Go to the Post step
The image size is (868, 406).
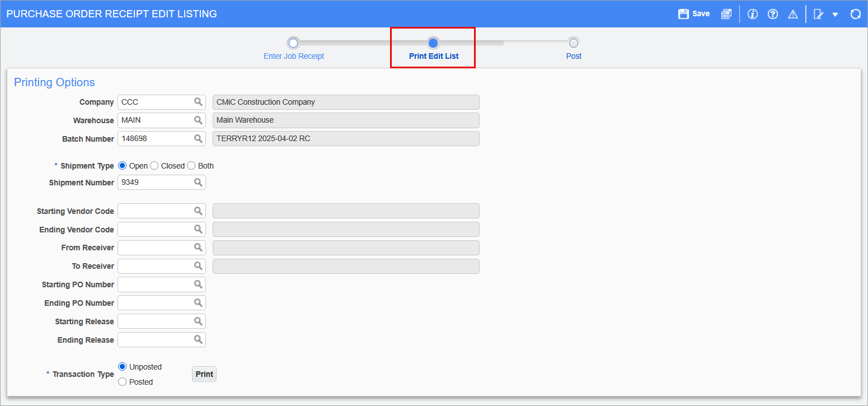pos(573,55)
